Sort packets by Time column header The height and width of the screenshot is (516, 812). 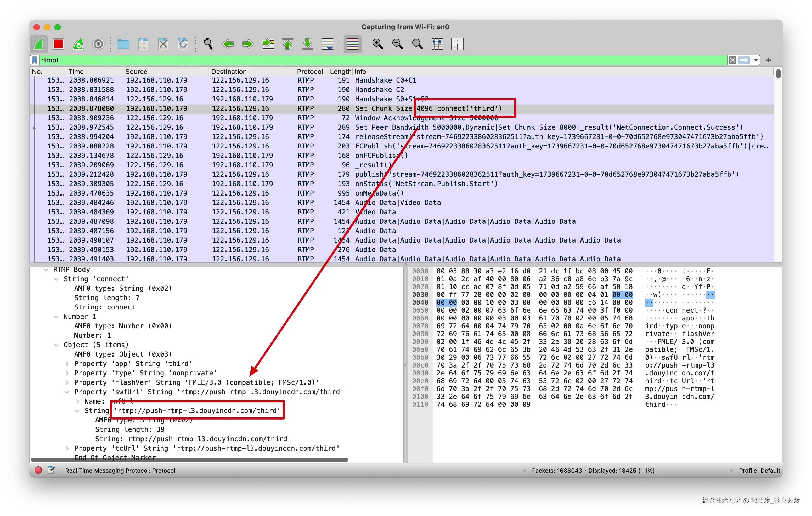tap(76, 71)
